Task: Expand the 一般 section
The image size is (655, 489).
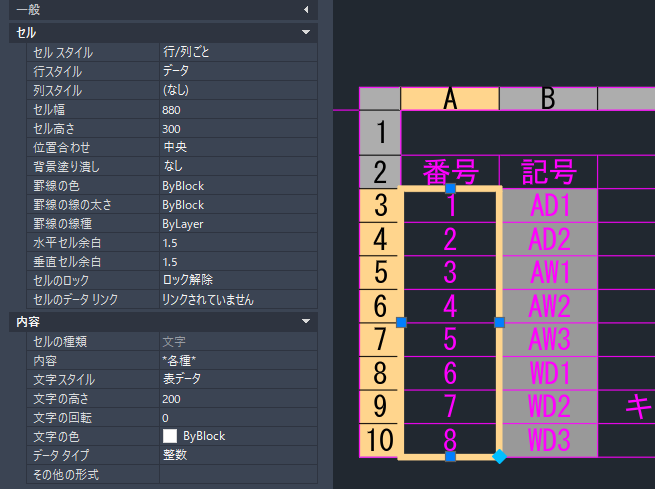Action: click(x=305, y=10)
